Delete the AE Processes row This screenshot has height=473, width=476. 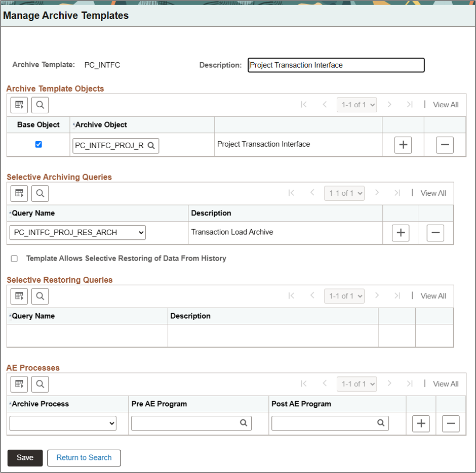click(451, 423)
